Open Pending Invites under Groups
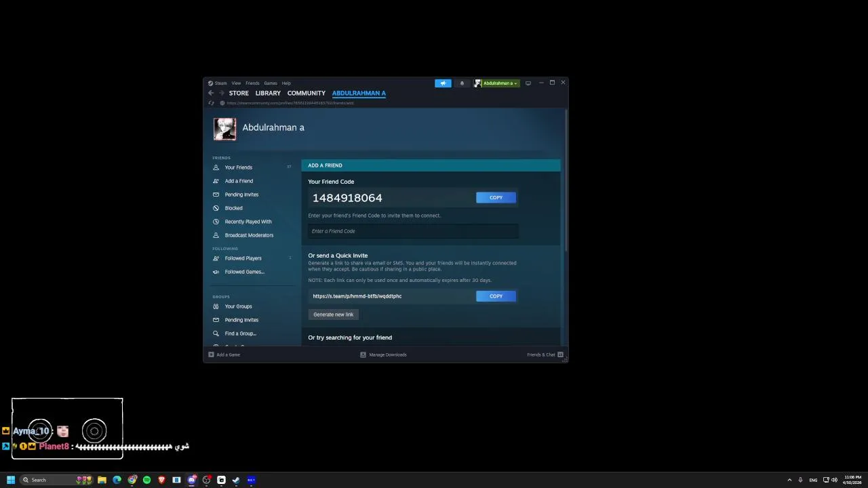Screen dimensions: 868x488 pyautogui.click(x=241, y=320)
